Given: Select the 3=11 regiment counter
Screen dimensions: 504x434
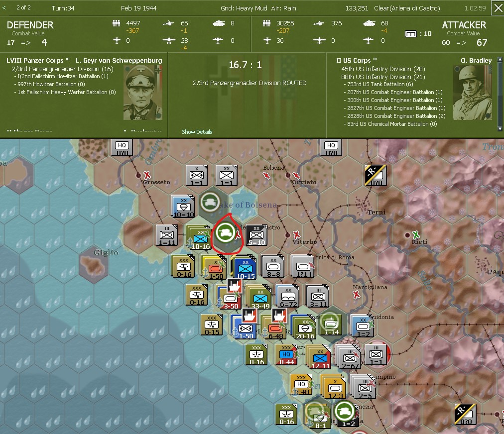Looking at the screenshot, I should (x=318, y=296).
